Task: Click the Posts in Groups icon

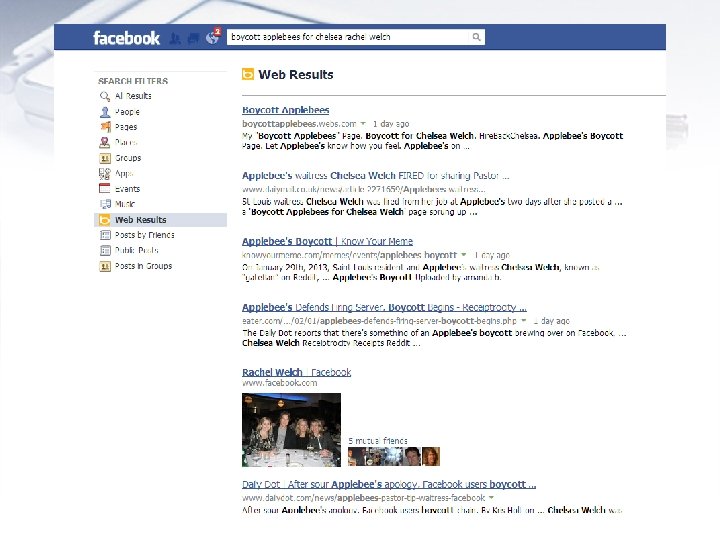Action: coord(105,266)
